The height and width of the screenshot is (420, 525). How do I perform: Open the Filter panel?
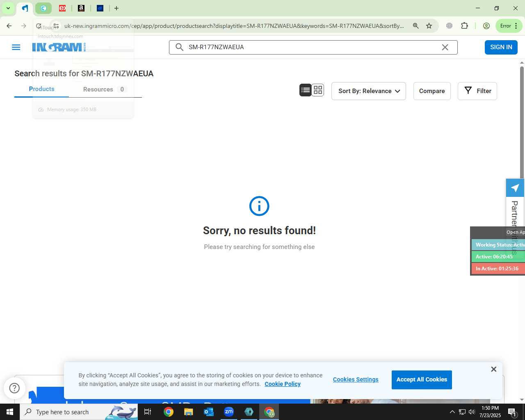(477, 91)
